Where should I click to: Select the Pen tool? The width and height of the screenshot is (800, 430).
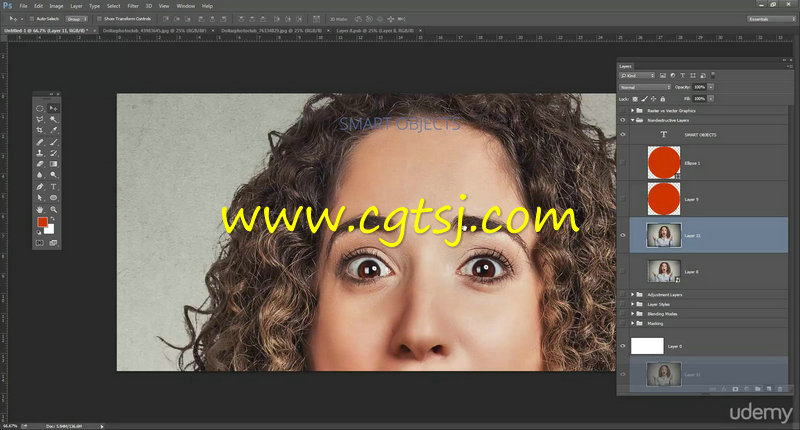(40, 187)
